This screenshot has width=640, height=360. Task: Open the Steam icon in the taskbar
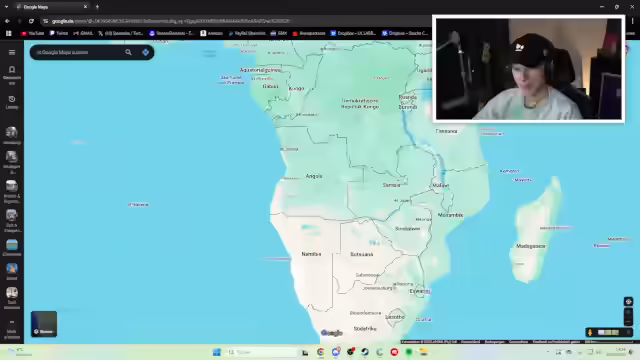click(x=365, y=352)
